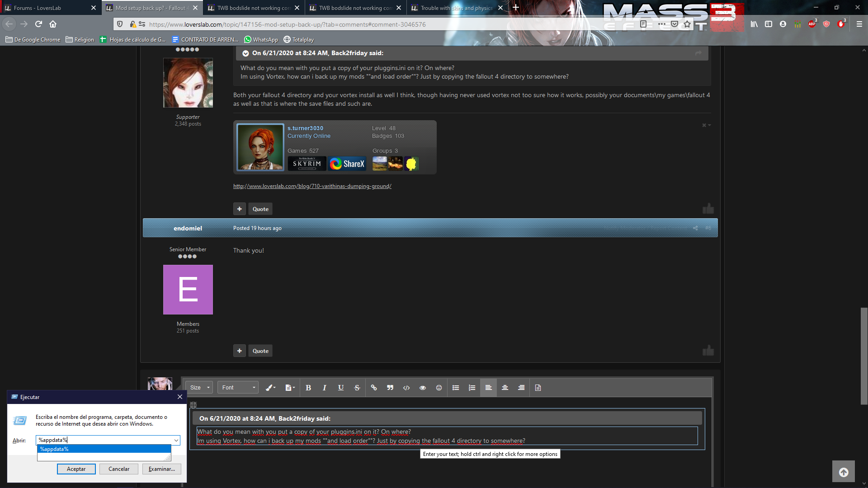The width and height of the screenshot is (868, 488).
Task: Open the De Google Chrome bookmarks folder
Action: (33, 40)
